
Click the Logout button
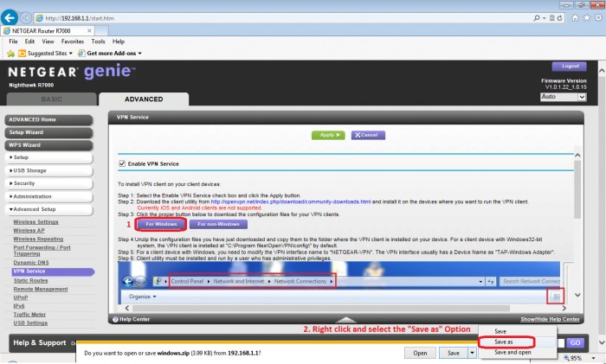(570, 67)
